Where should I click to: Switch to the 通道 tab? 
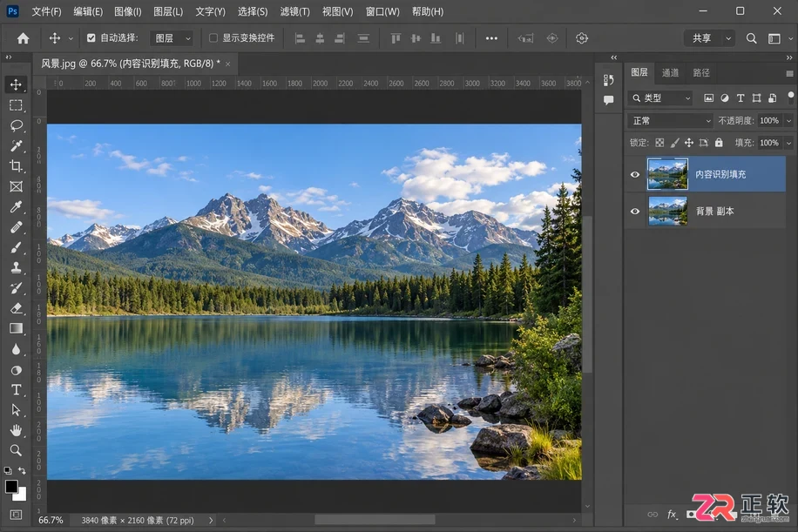point(670,73)
